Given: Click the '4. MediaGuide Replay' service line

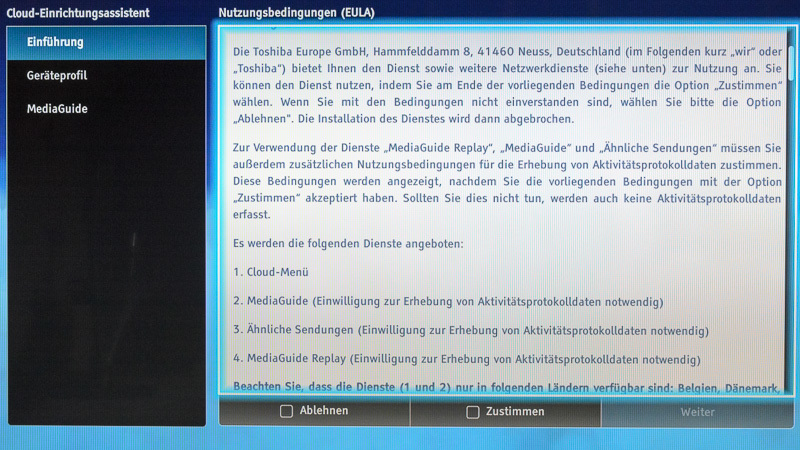Looking at the screenshot, I should (x=467, y=359).
